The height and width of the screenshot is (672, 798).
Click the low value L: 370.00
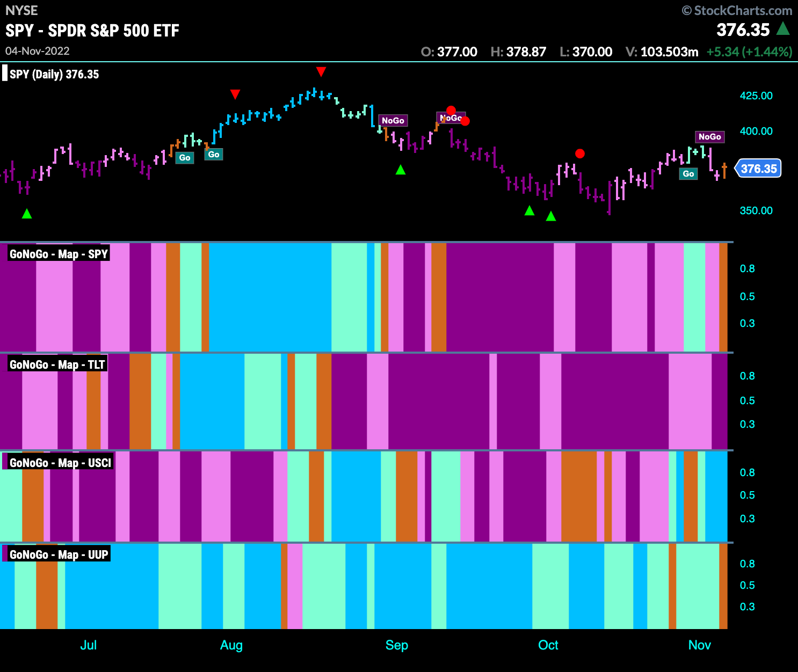586,52
